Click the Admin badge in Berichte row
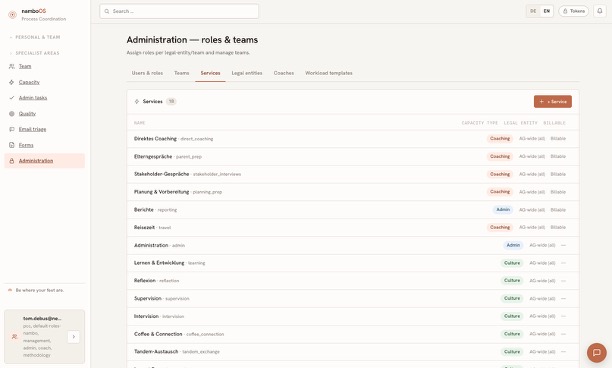612x368 pixels. pos(503,210)
